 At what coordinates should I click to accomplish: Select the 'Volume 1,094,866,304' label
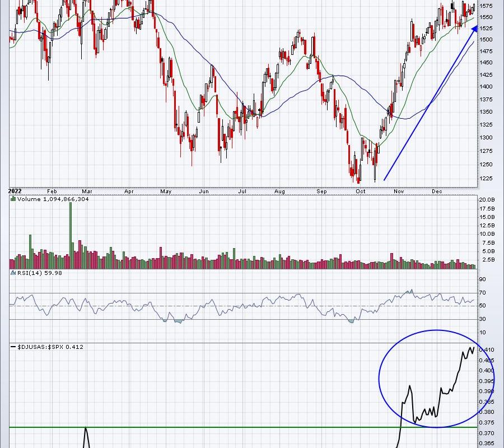(x=53, y=199)
